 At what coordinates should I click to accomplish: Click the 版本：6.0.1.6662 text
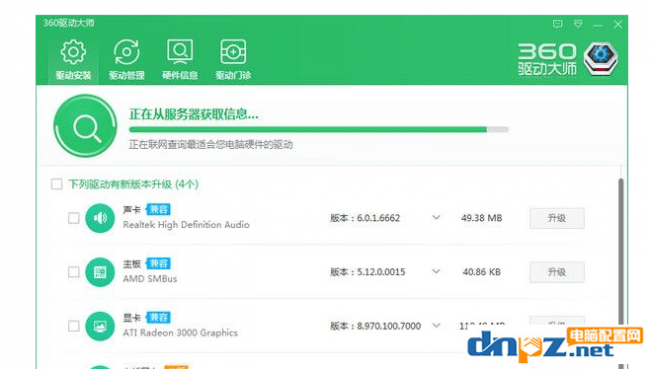(x=365, y=218)
